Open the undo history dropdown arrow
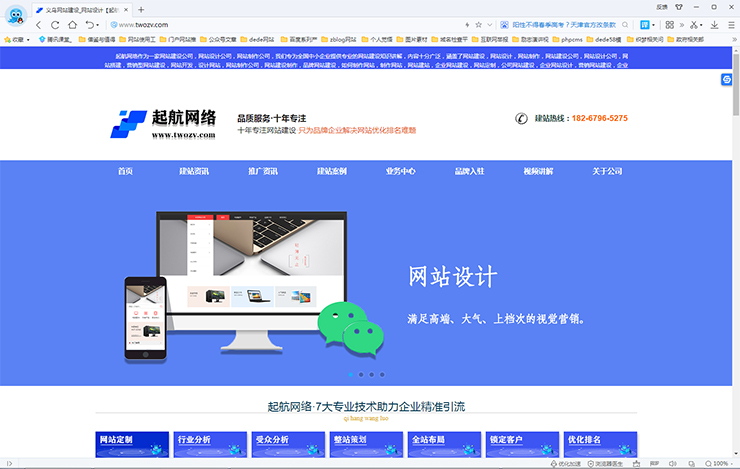Screen dimensions: 740x469 point(98,25)
